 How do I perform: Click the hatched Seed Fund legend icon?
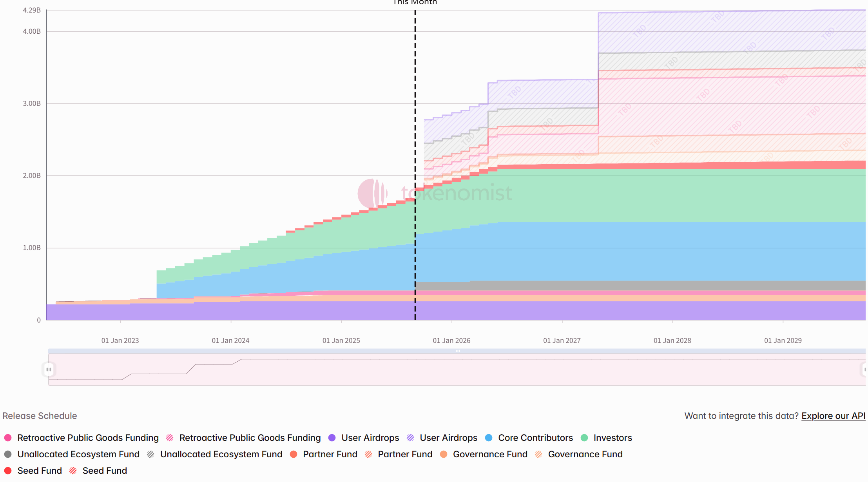(73, 471)
